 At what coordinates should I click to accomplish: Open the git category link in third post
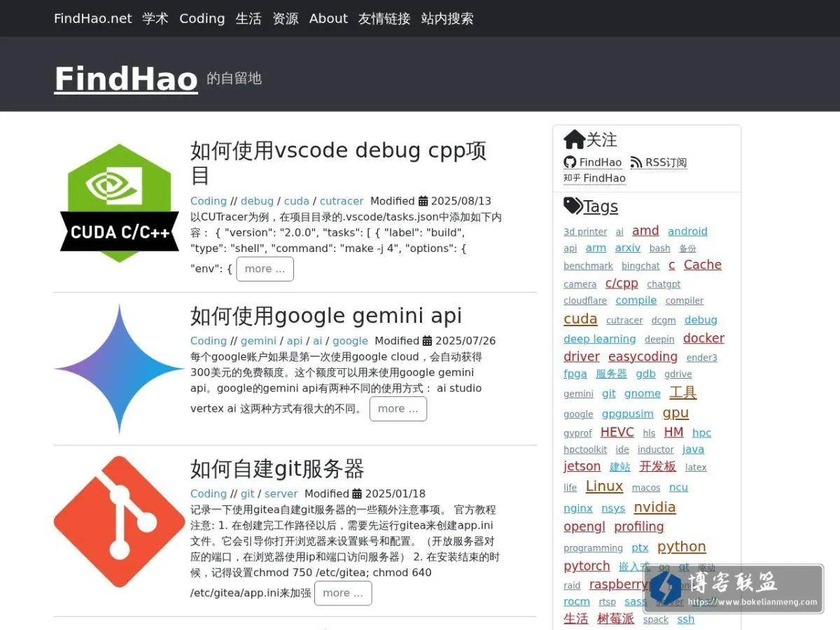coord(248,493)
